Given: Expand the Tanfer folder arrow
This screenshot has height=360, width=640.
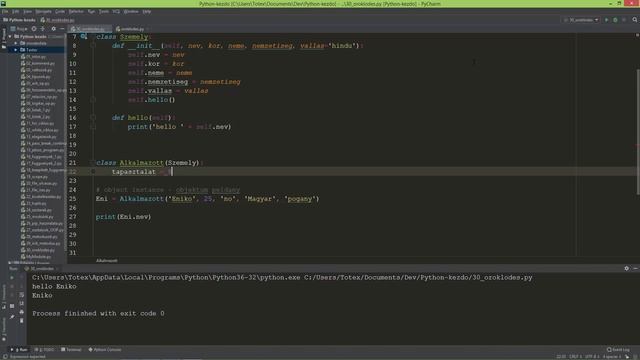Looking at the screenshot, I should coord(16,50).
